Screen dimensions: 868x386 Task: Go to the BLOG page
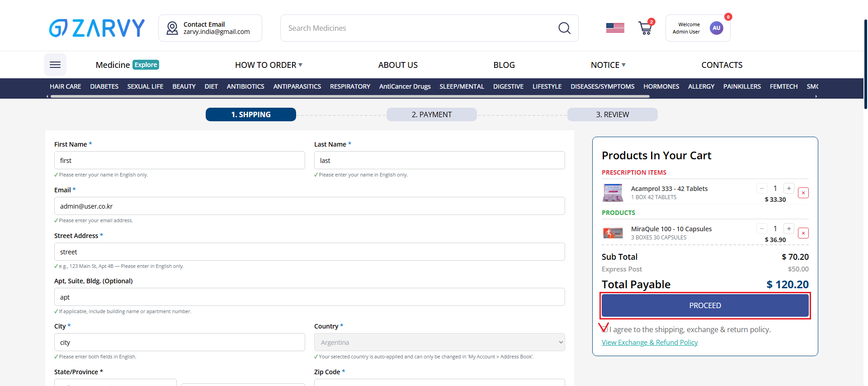504,65
